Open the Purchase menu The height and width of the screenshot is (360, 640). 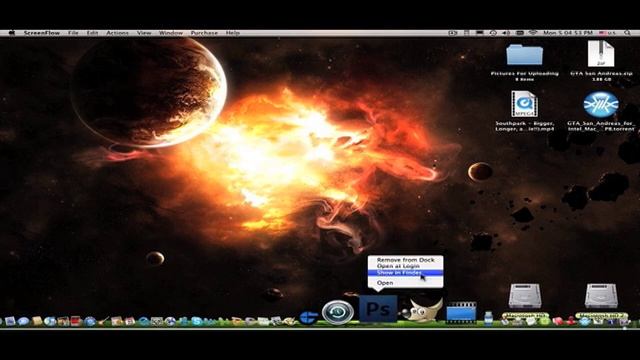[x=204, y=33]
